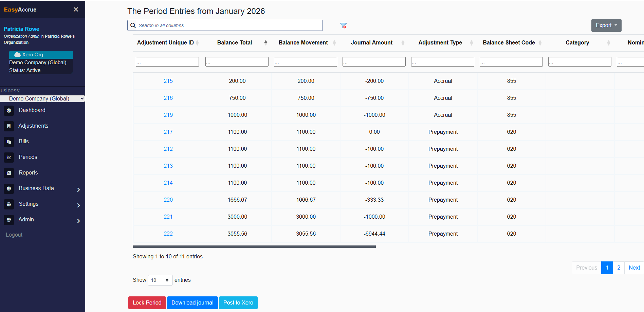The width and height of the screenshot is (644, 312).
Task: Switch to page 2 of entries
Action: (x=619, y=268)
